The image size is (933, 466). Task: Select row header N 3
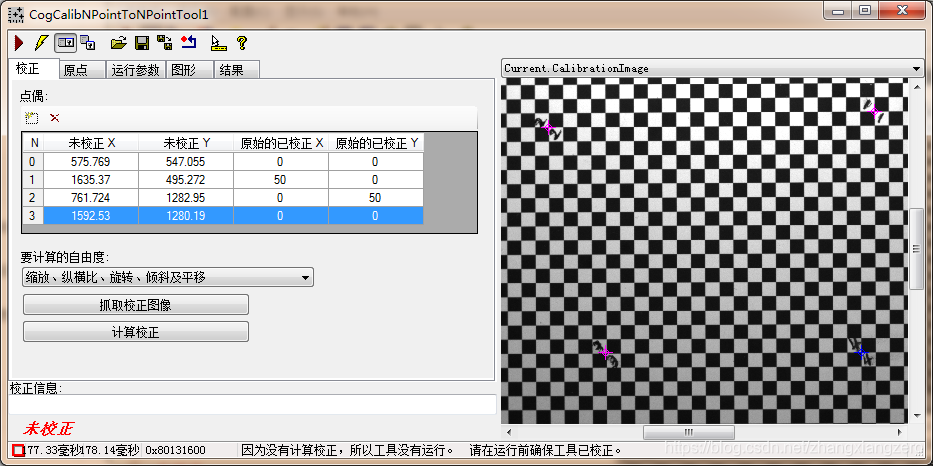click(x=33, y=215)
